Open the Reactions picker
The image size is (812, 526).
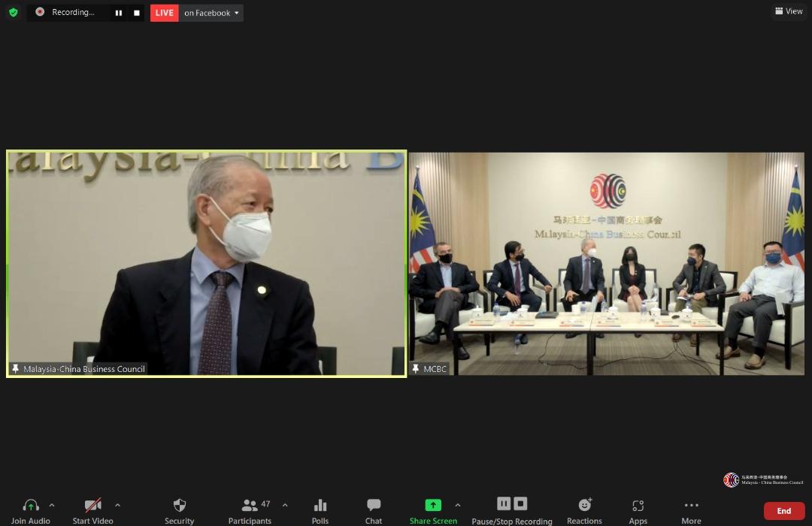click(584, 506)
